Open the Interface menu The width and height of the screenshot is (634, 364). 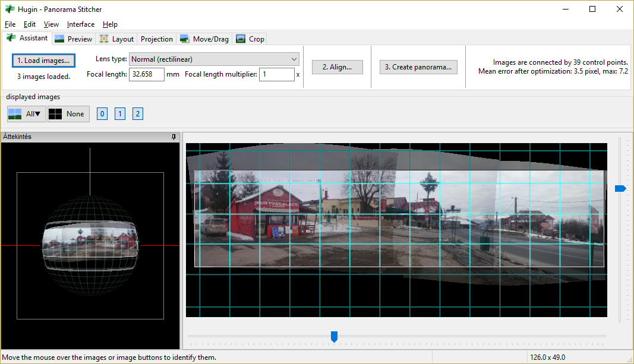pos(80,24)
